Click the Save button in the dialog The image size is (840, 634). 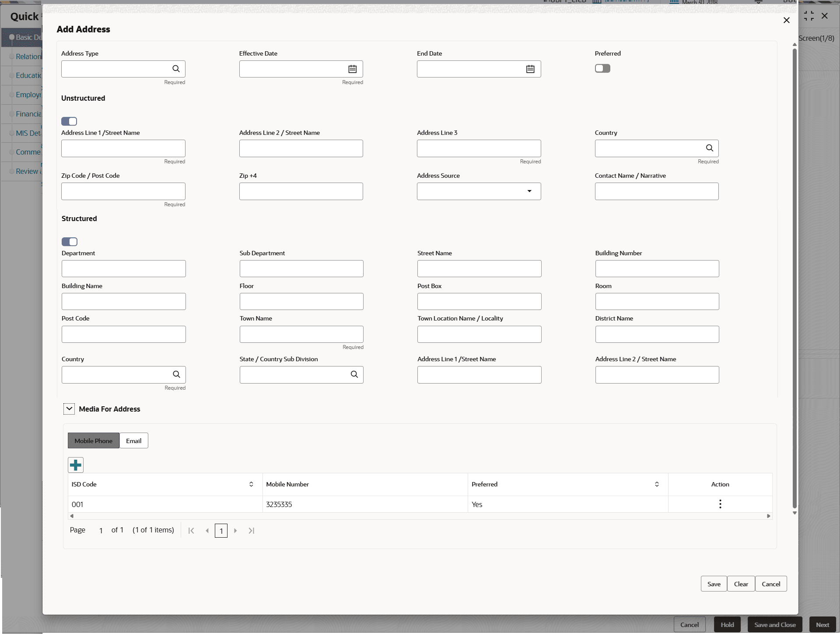[714, 584]
